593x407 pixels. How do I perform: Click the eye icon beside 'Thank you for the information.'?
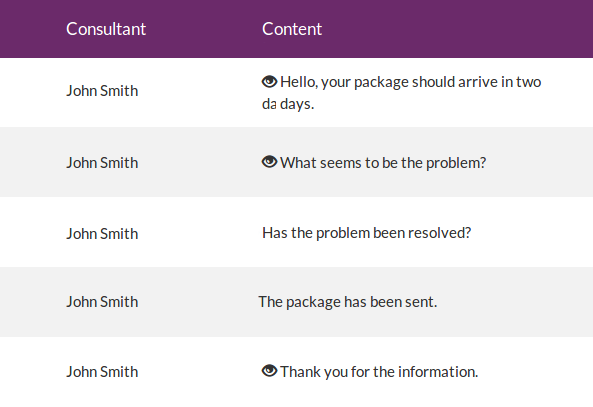[270, 371]
